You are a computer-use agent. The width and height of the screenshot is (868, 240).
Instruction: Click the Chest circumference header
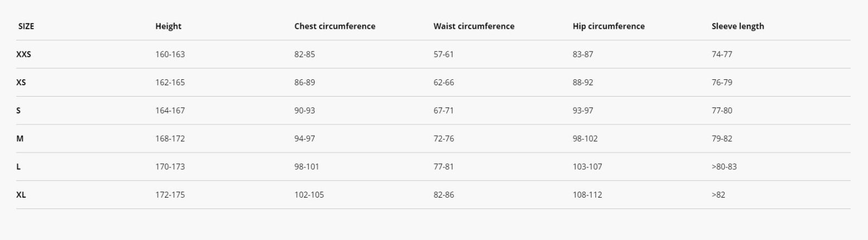click(x=335, y=26)
